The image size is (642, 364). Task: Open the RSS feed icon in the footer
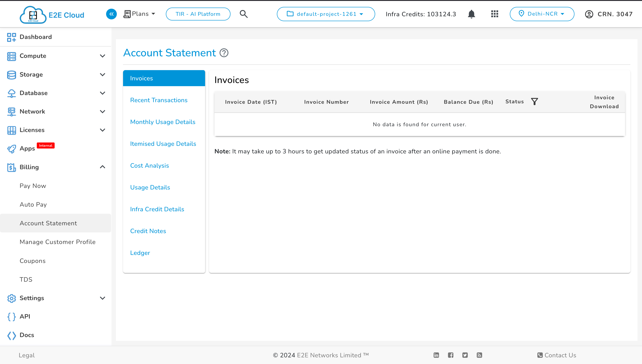479,355
